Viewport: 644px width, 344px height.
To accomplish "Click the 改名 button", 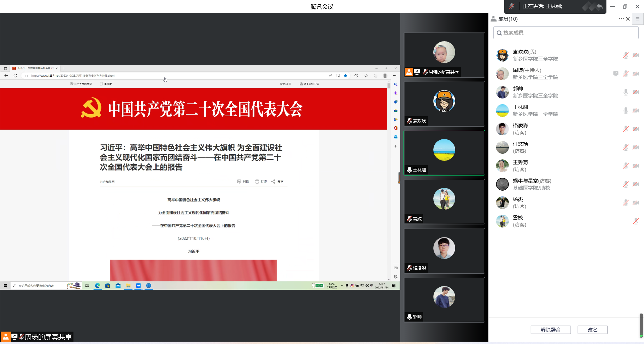I will point(592,330).
